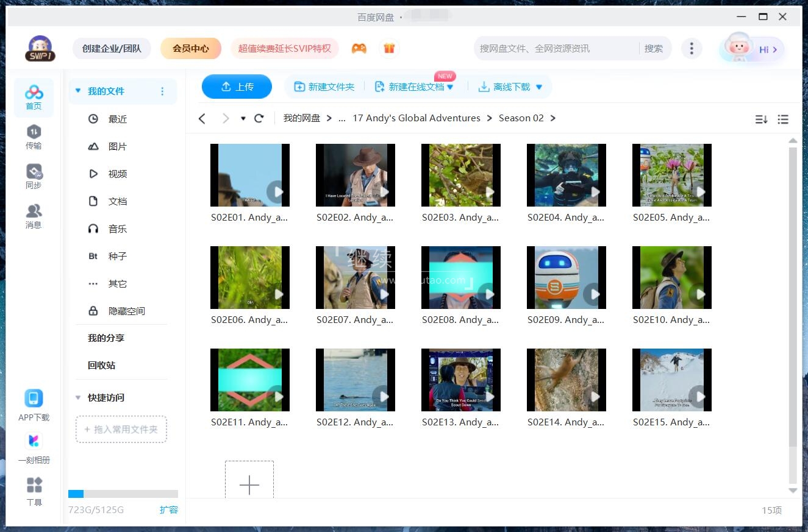Toggle the sort order icon

[760, 119]
